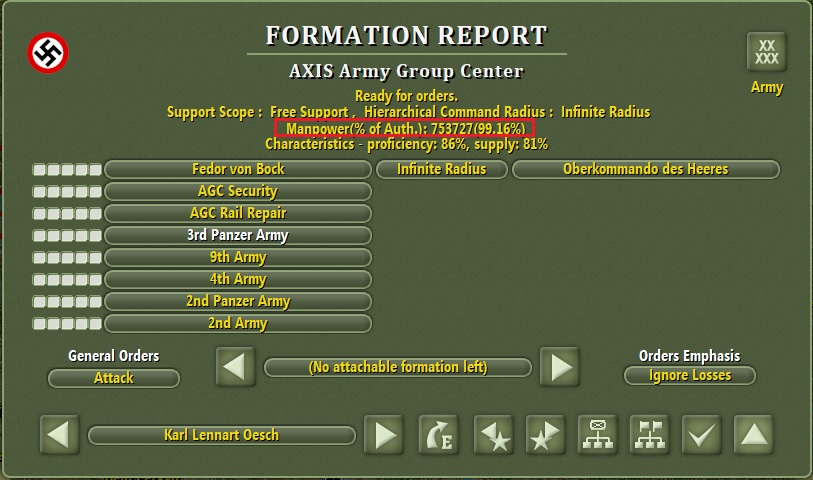Go to previous attachable formation arrow

(235, 367)
